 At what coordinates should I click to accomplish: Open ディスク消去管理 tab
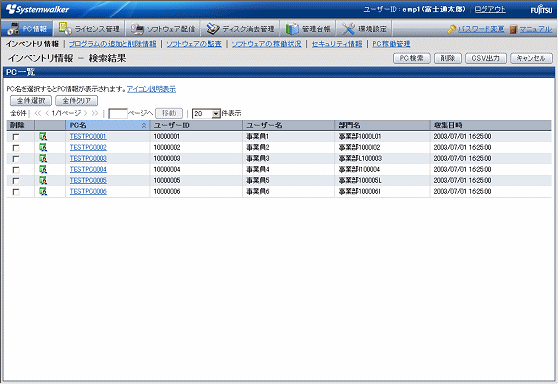tap(240, 28)
